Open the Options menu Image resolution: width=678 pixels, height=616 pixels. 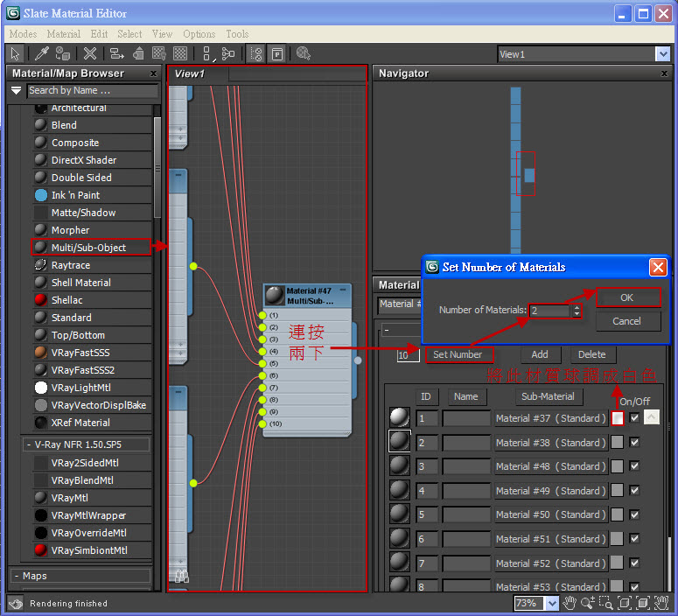coord(199,34)
